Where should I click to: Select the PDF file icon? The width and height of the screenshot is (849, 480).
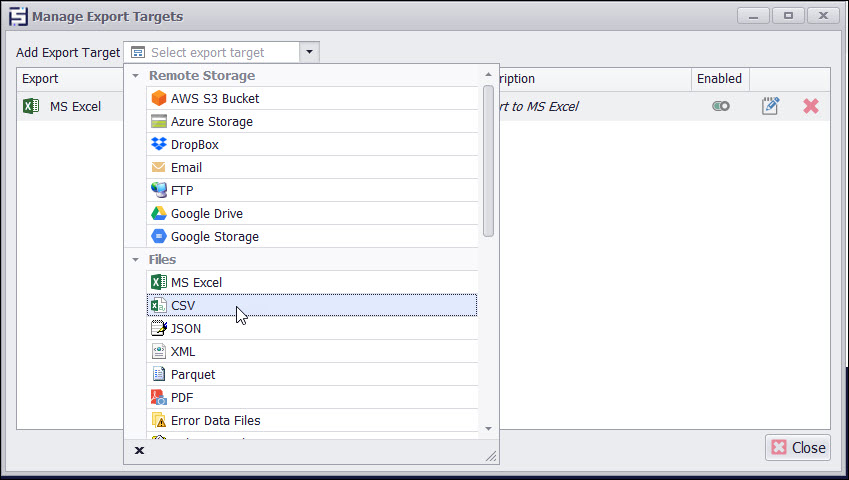[158, 397]
